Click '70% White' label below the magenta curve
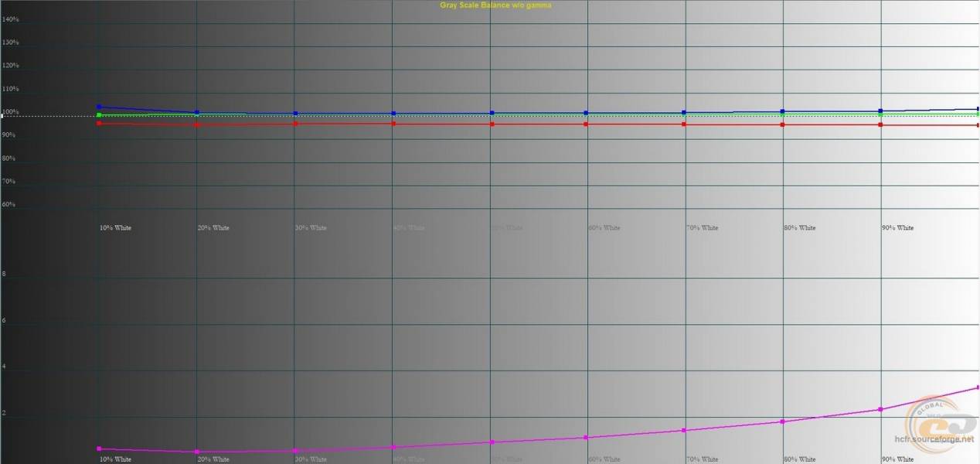 tap(702, 459)
